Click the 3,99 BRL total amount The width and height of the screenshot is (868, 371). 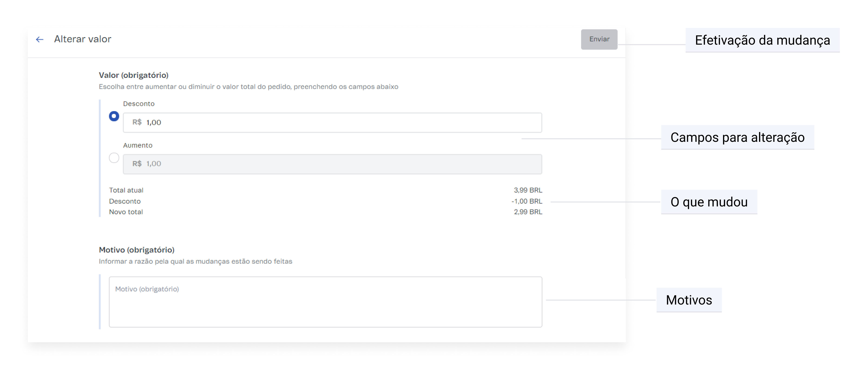528,190
